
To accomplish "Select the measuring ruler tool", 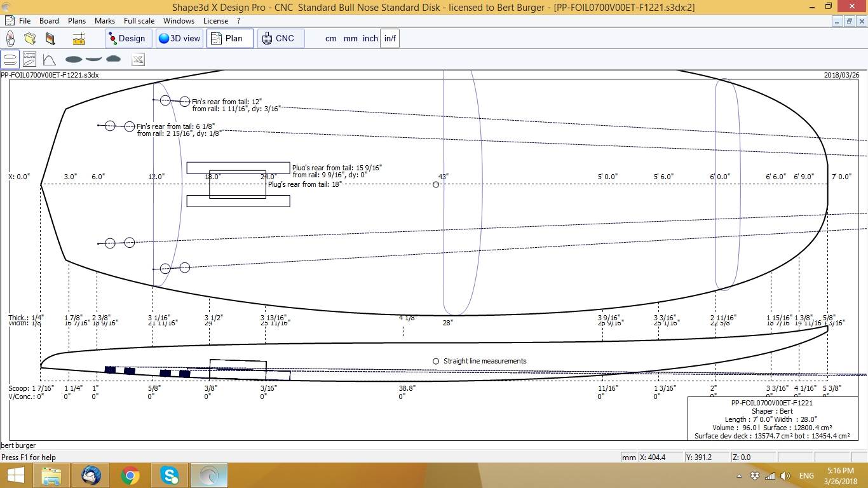I will pyautogui.click(x=79, y=39).
